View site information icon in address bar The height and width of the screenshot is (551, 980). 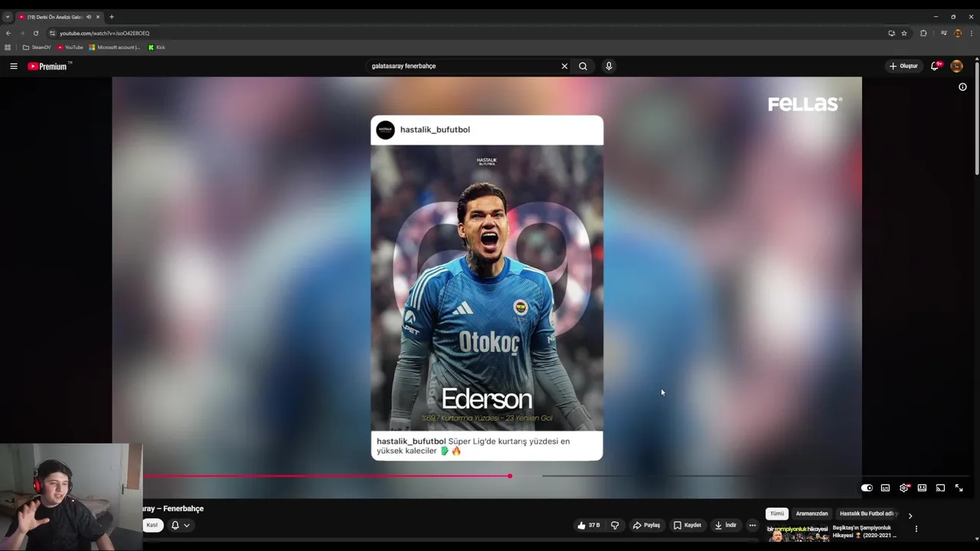pos(52,34)
